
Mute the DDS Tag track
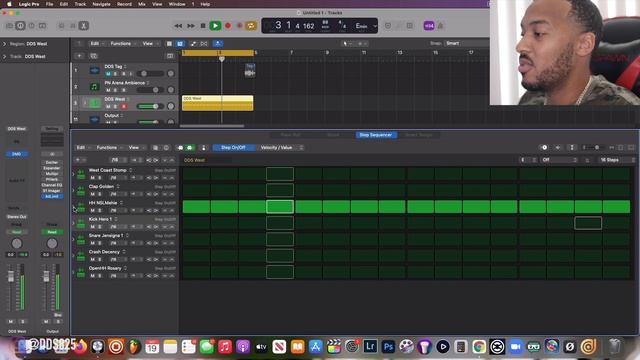(108, 74)
